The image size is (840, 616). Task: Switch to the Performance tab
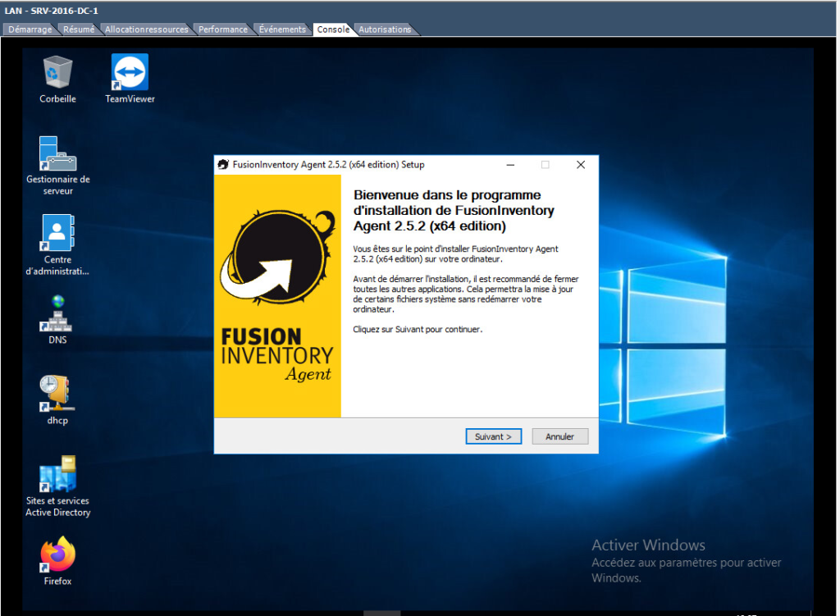222,28
